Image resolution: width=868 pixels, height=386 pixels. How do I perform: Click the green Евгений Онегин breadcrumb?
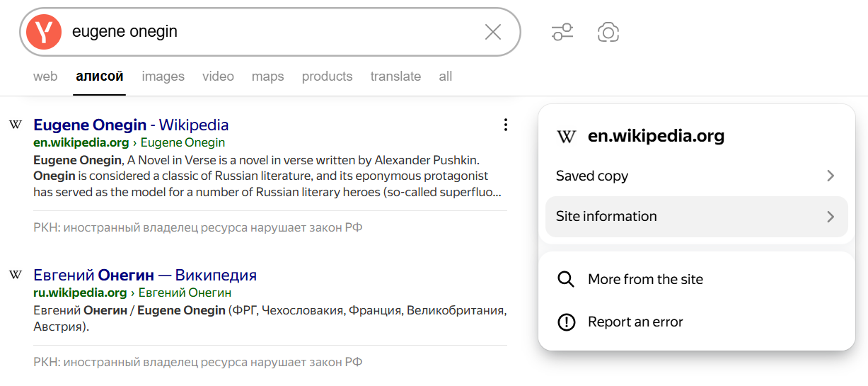(x=185, y=293)
